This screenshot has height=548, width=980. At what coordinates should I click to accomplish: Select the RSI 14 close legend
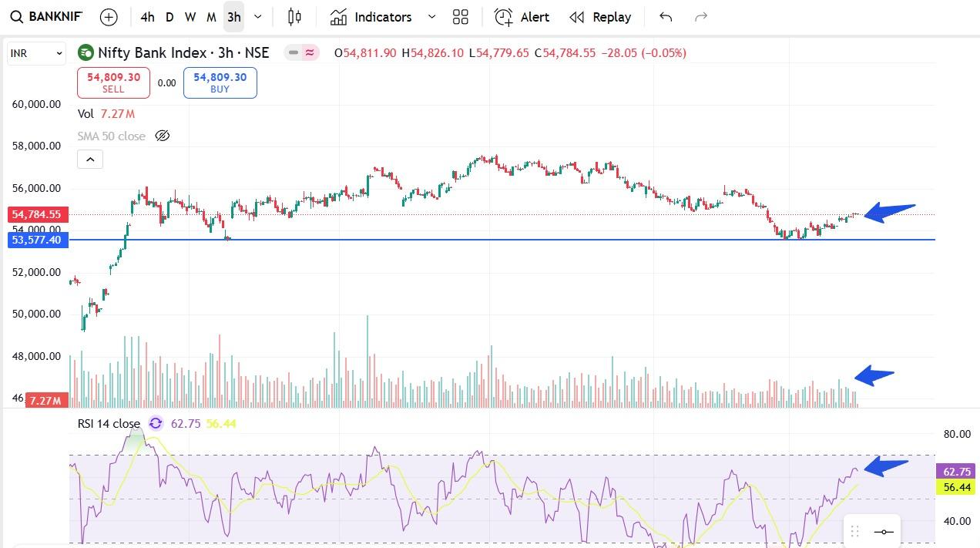(109, 423)
